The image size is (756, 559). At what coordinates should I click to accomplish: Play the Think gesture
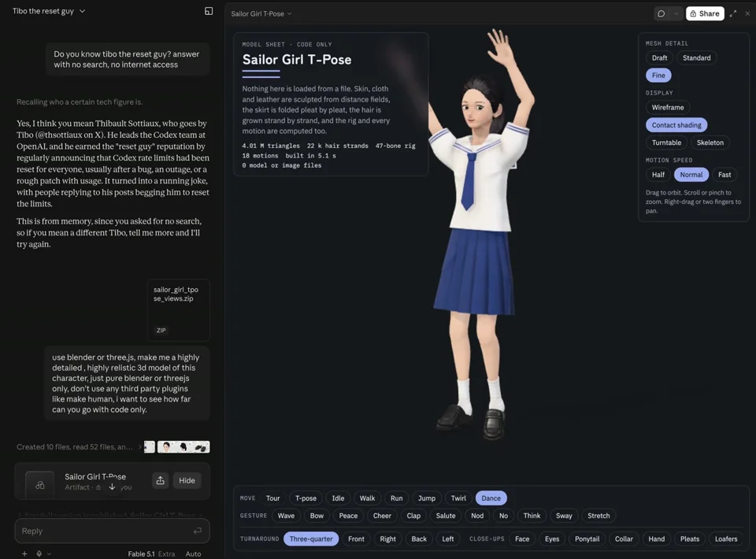(532, 516)
